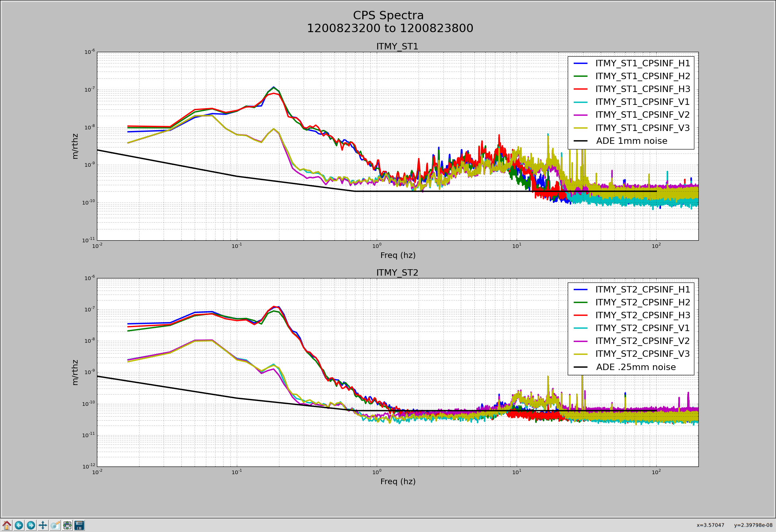This screenshot has width=776, height=532.
Task: Click bottom plot m/rthz axis label
Action: pos(75,372)
